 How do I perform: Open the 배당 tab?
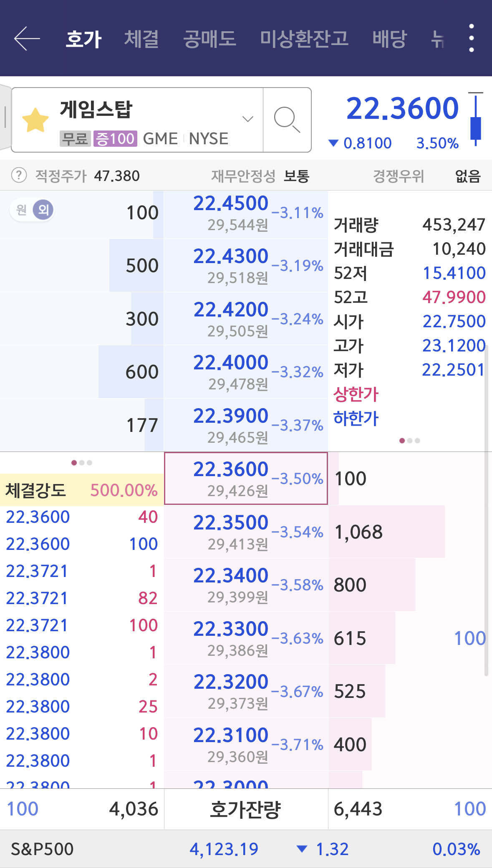pyautogui.click(x=389, y=39)
